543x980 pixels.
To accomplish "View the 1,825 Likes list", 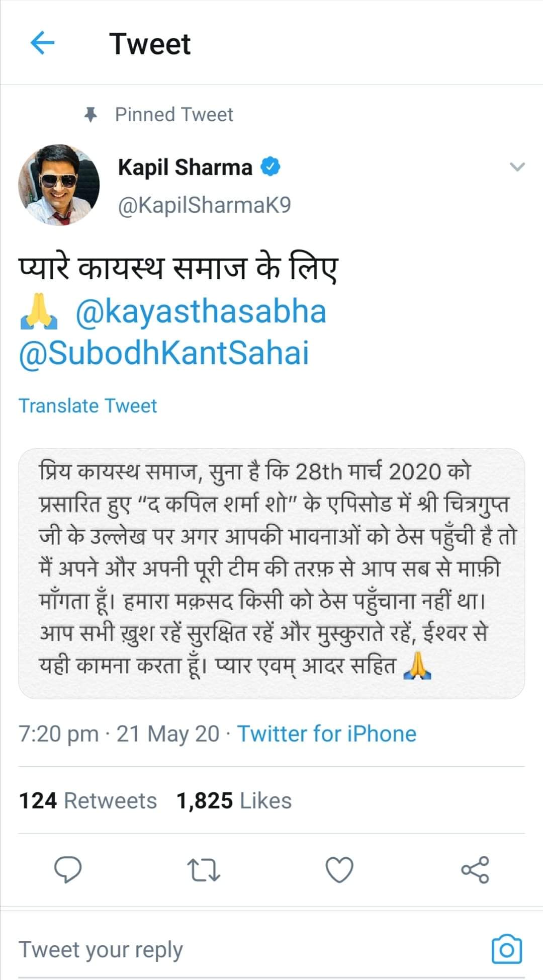I will 234,801.
